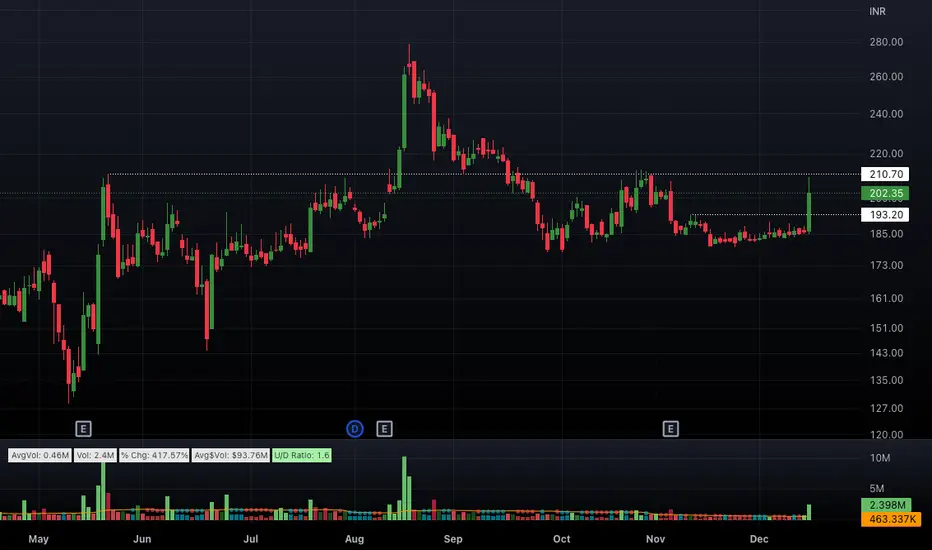Click the 173.00 price axis label
The width and height of the screenshot is (932, 550).
886,265
